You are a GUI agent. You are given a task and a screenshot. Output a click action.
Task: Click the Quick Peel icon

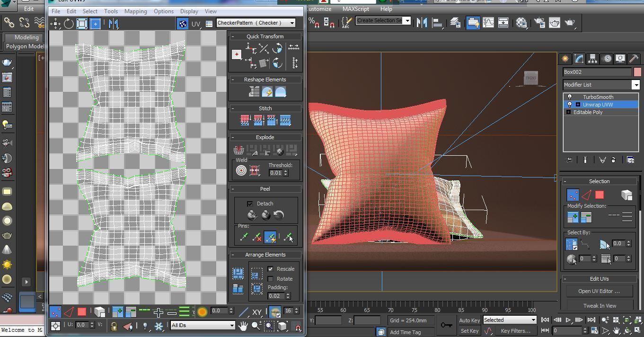click(x=252, y=215)
